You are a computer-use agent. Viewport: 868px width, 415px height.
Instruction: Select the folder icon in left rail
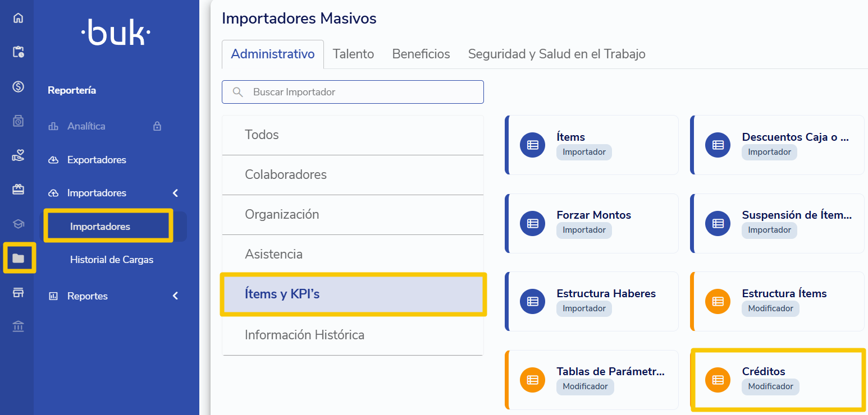pyautogui.click(x=19, y=258)
